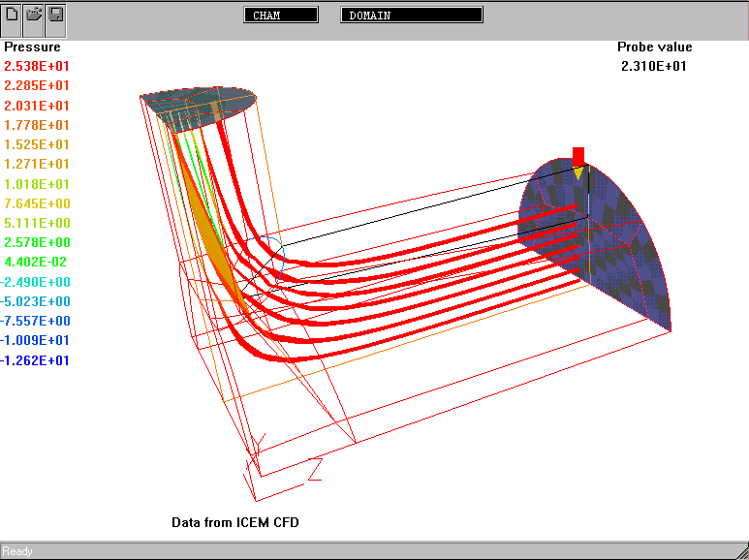Save using the floppy disk icon
The height and width of the screenshot is (560, 749).
click(56, 16)
